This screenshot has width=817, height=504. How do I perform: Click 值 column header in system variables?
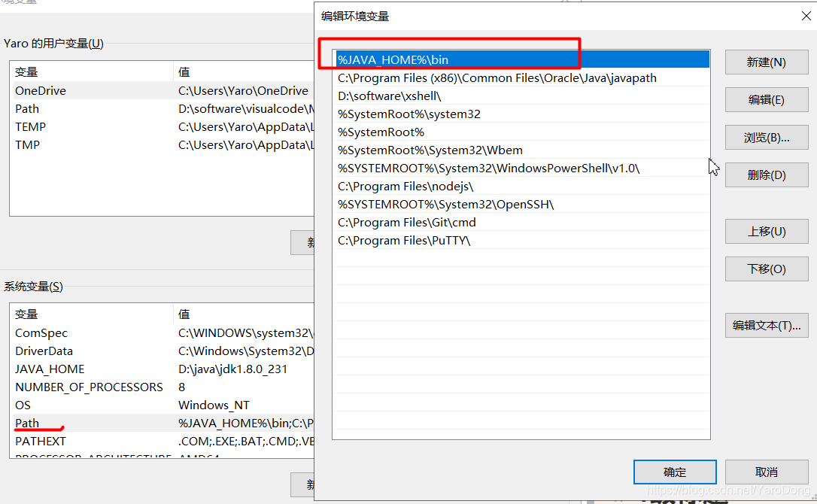pos(244,314)
